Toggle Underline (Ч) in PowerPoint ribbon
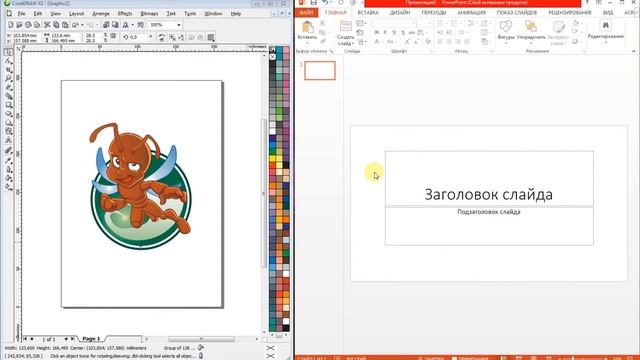This screenshot has width=640, height=360. click(x=394, y=32)
